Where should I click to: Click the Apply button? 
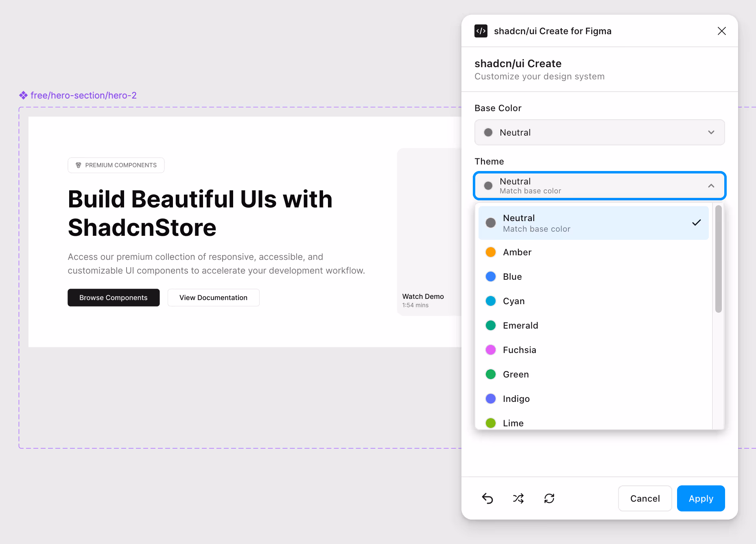coord(701,498)
